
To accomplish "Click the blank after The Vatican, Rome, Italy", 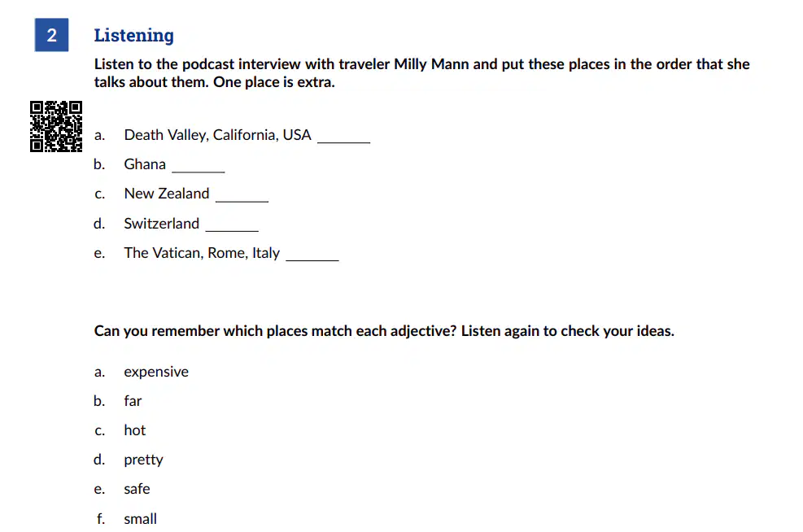I will (312, 256).
